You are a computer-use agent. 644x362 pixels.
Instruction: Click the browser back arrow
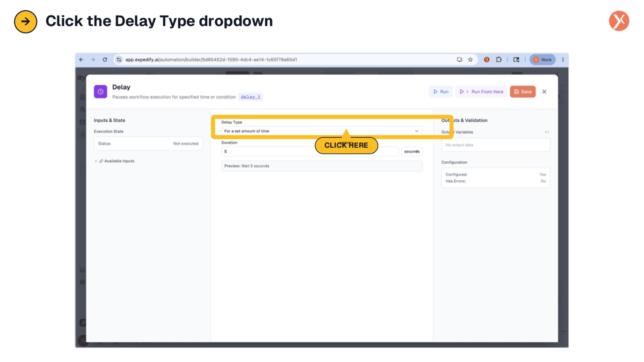tap(81, 60)
